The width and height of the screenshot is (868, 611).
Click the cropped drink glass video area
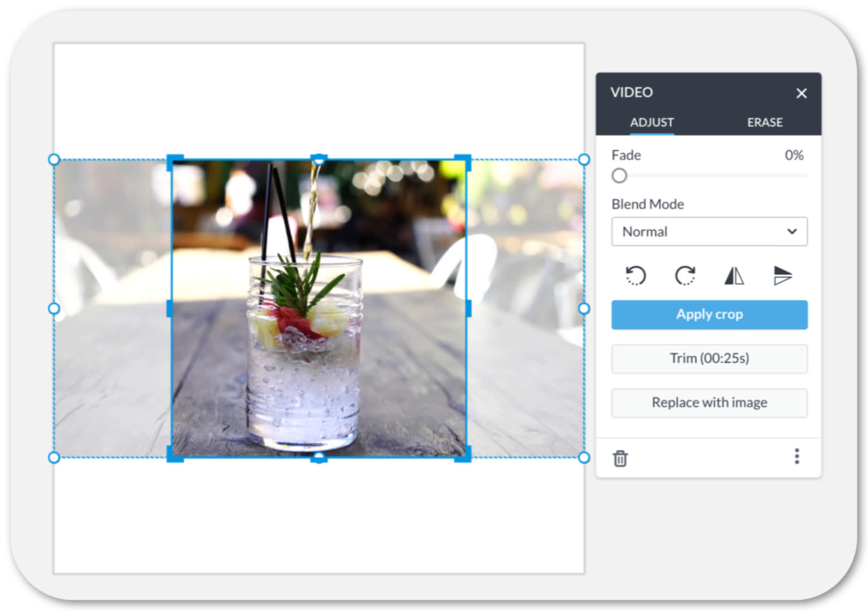coord(319,308)
